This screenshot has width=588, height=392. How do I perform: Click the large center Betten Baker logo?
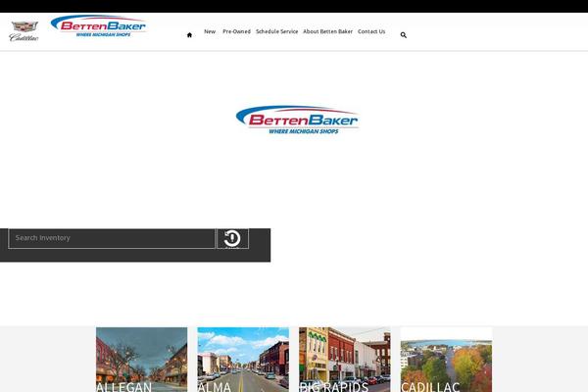click(297, 120)
